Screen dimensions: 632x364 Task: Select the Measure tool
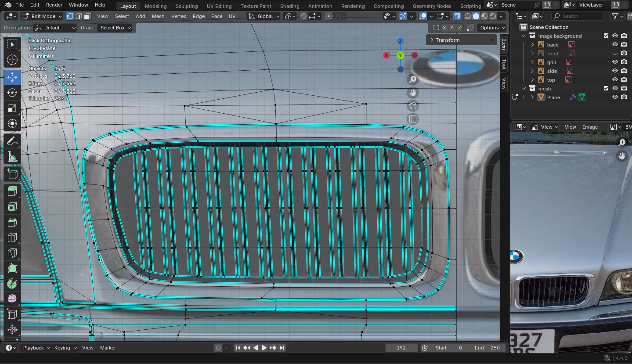pyautogui.click(x=12, y=157)
